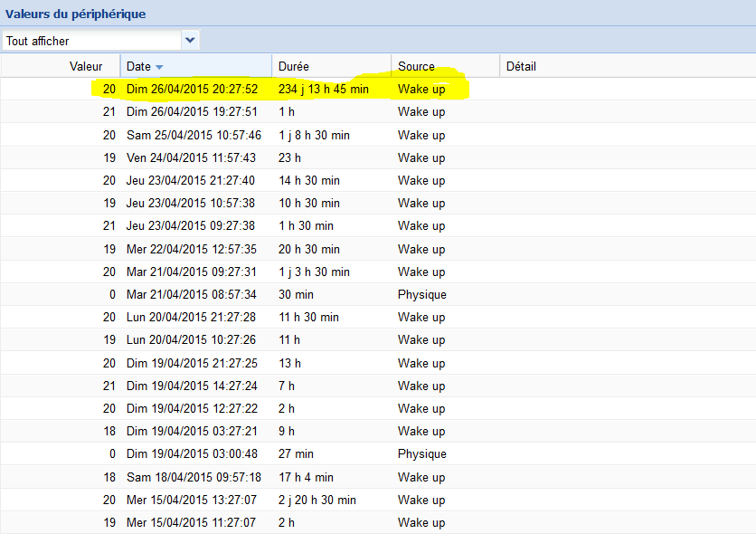Select date Mer 15/04/2015 11:27:07
This screenshot has width=756, height=534.
point(192,523)
